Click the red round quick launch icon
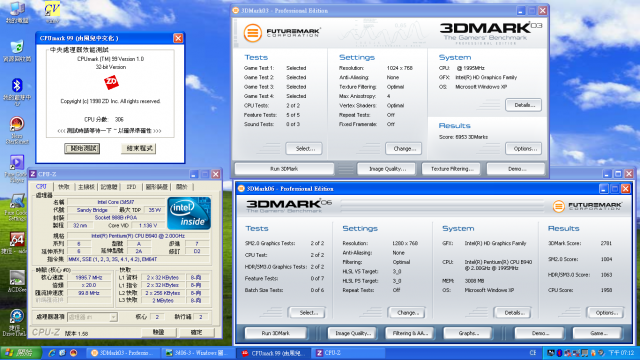Screen dimensions: 640x360 point(73,353)
